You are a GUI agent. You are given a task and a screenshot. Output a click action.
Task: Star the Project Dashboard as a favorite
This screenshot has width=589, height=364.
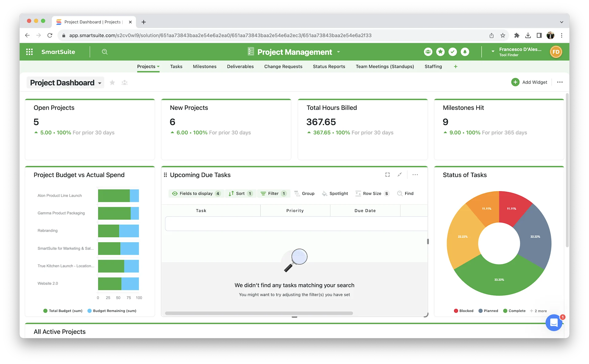click(112, 82)
